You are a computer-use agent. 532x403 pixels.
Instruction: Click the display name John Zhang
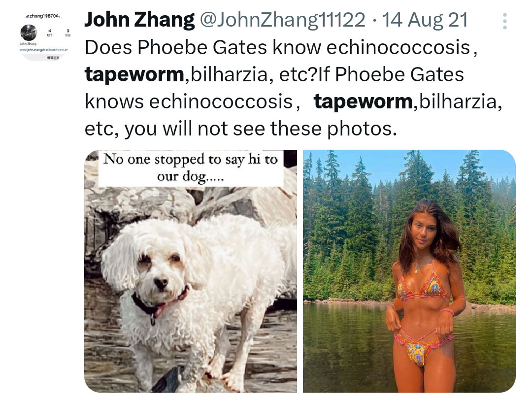coord(139,20)
